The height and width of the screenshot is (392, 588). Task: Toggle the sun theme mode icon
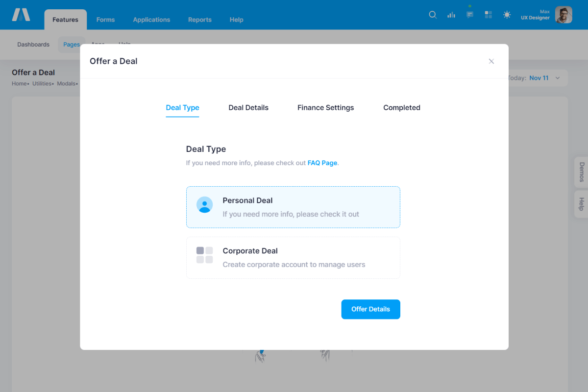pos(507,15)
